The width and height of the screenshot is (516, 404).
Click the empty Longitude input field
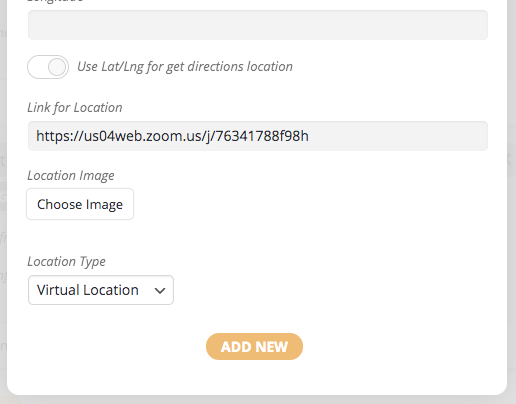click(x=258, y=25)
